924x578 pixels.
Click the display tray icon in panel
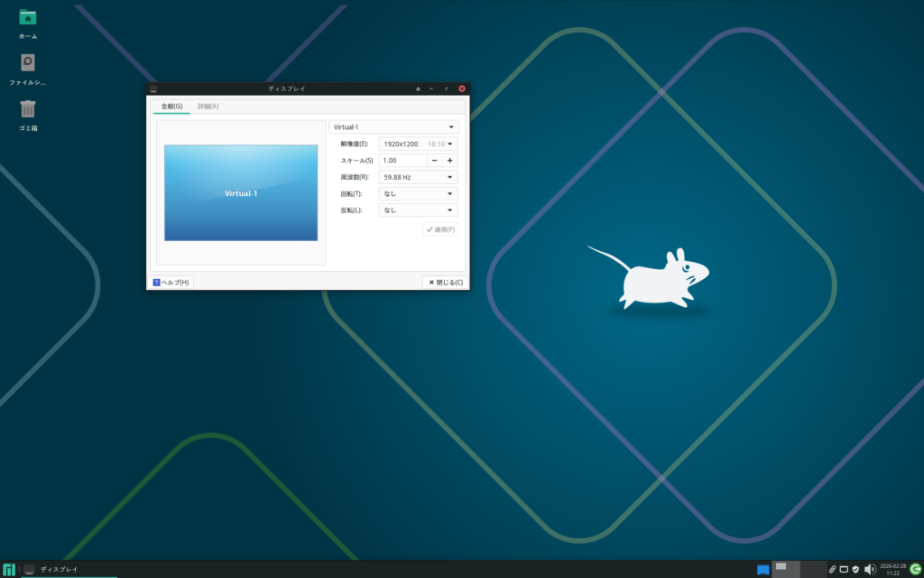pyautogui.click(x=844, y=569)
